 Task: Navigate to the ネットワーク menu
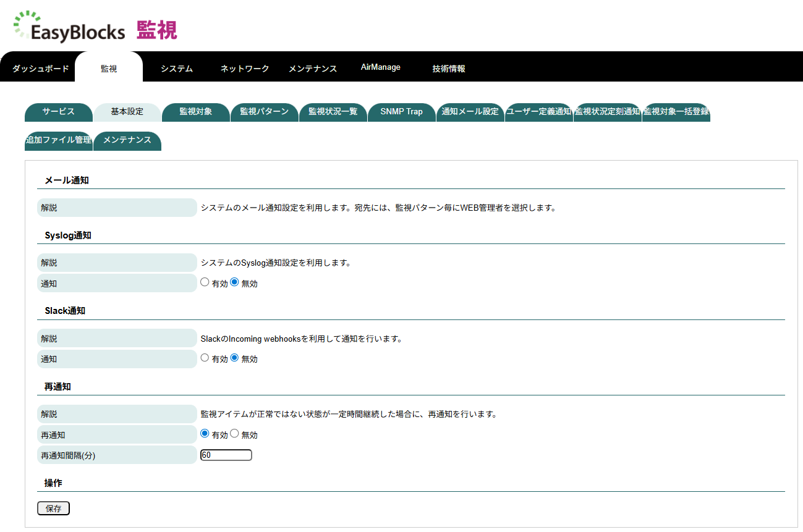click(x=244, y=69)
